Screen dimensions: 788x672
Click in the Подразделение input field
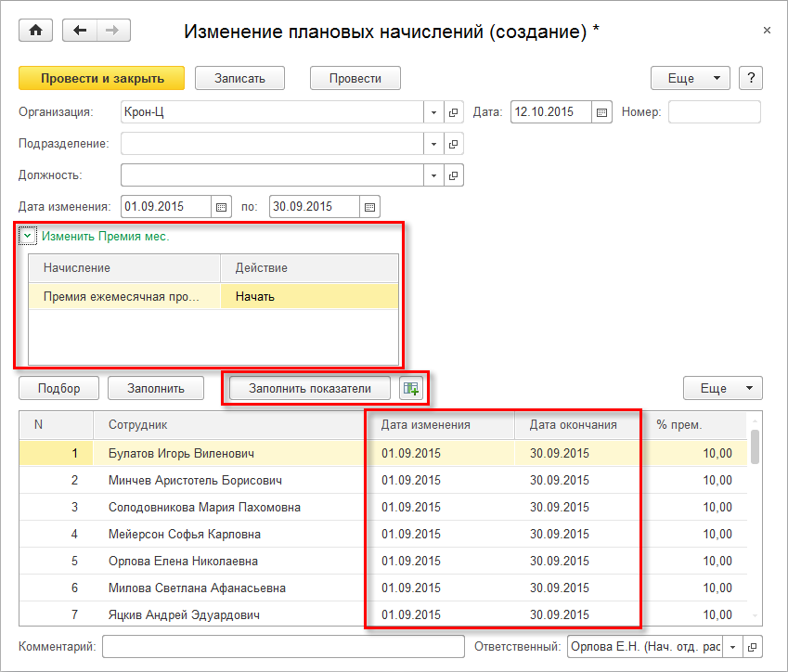272,144
